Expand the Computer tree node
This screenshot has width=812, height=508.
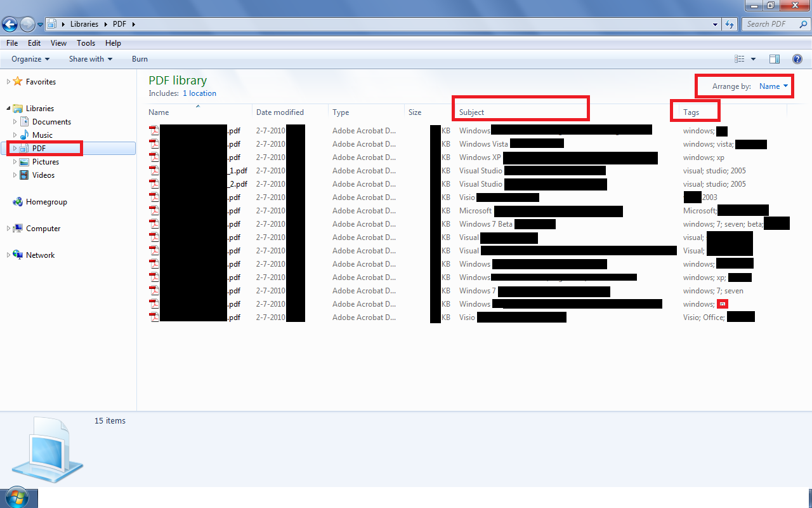point(8,229)
